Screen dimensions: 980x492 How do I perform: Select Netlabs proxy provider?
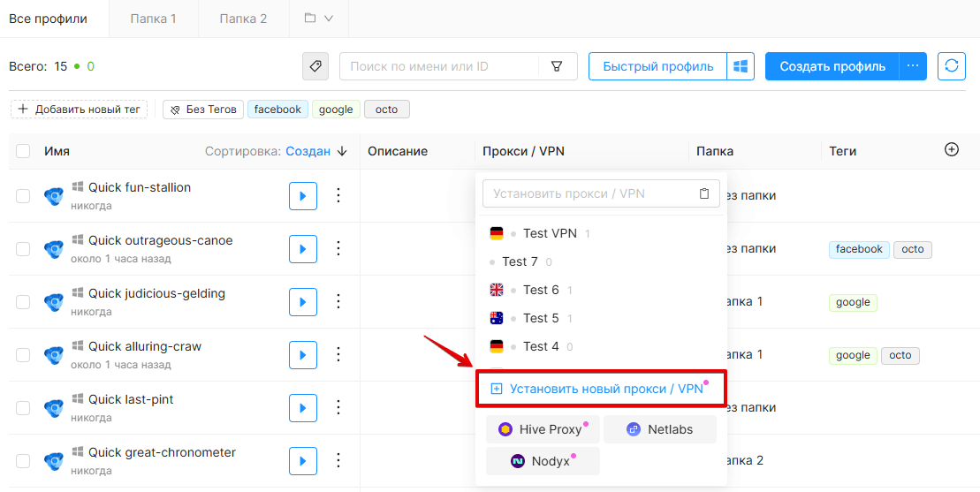(x=660, y=429)
